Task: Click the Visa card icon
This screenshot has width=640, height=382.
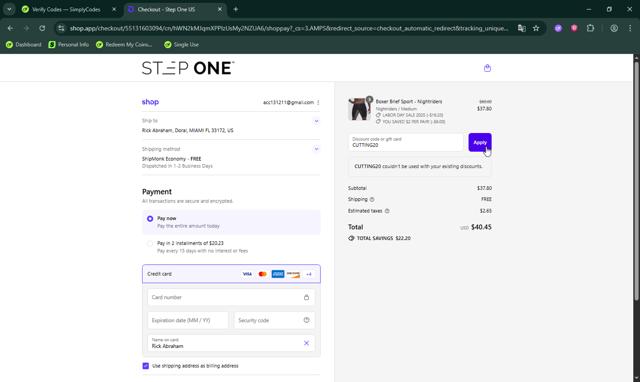Action: tap(247, 274)
